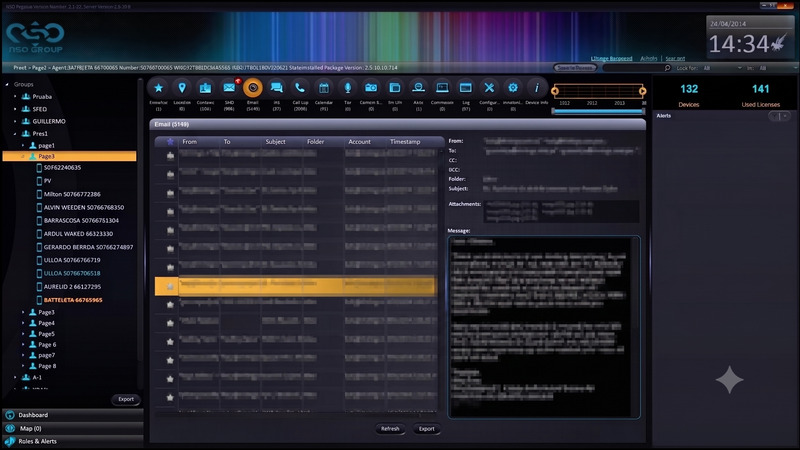The width and height of the screenshot is (800, 450).
Task: Expand the page1 node
Action: point(23,146)
